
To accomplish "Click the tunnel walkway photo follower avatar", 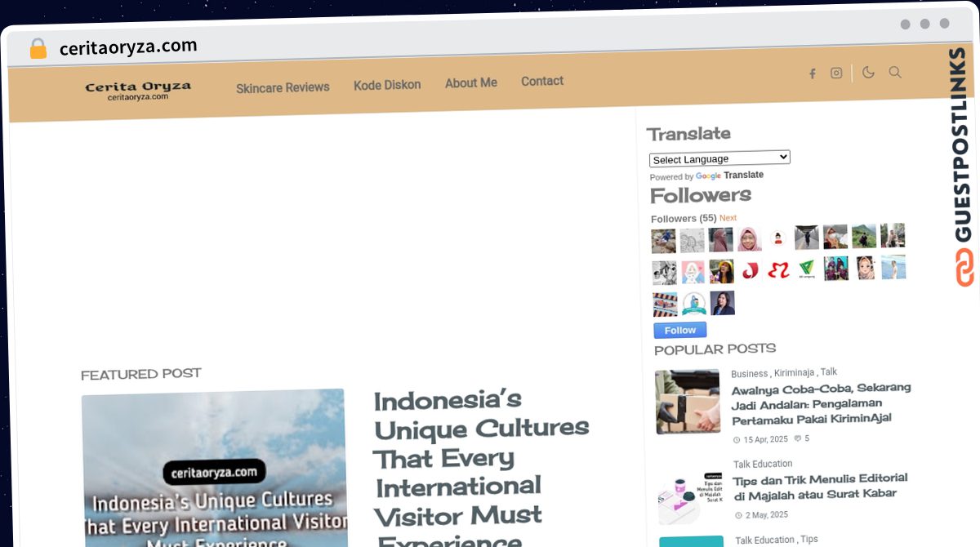I will (807, 238).
